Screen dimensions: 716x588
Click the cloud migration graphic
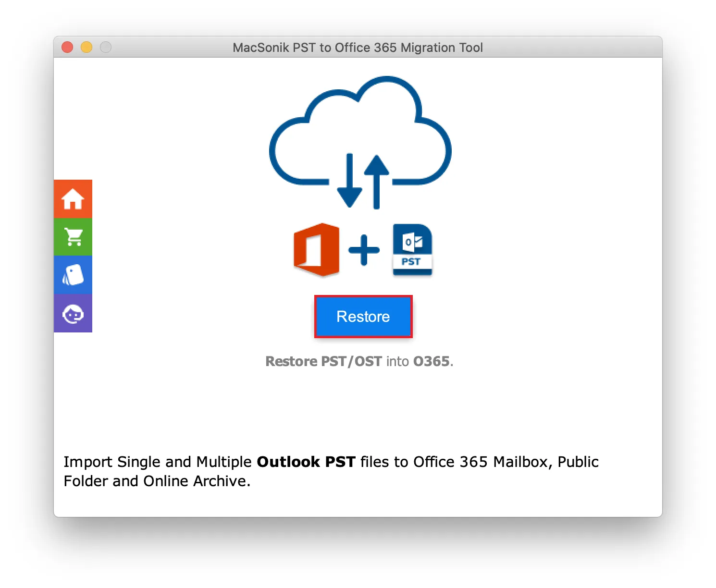pyautogui.click(x=360, y=135)
